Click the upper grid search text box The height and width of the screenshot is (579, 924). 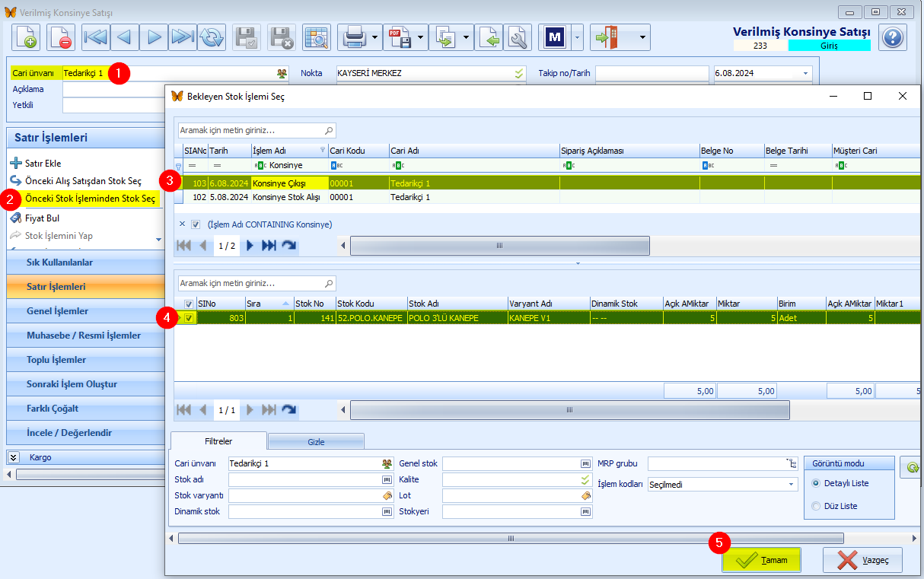click(256, 130)
